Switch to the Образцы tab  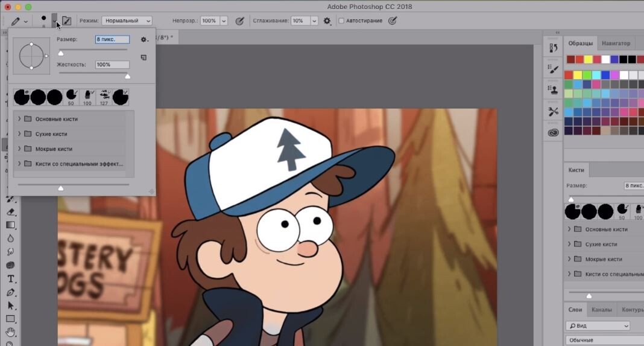(580, 43)
